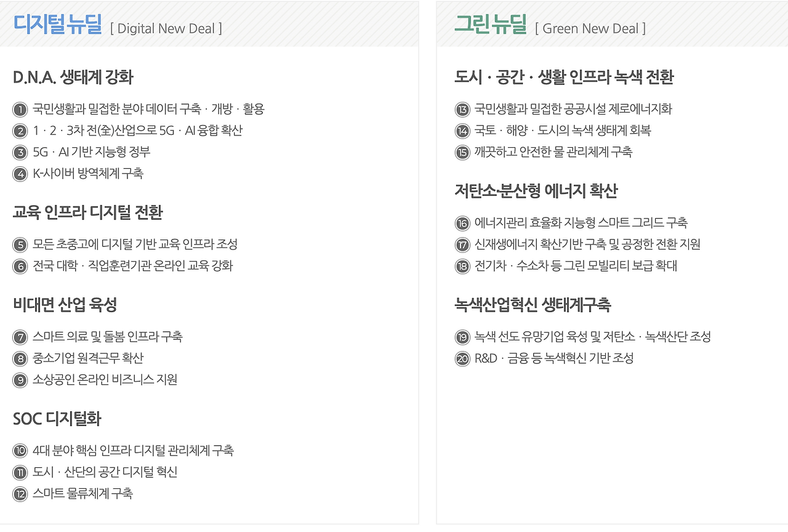Select 깨끗하고 안전한 물 관리체계 구축 text
788x532 pixels.
(x=553, y=152)
